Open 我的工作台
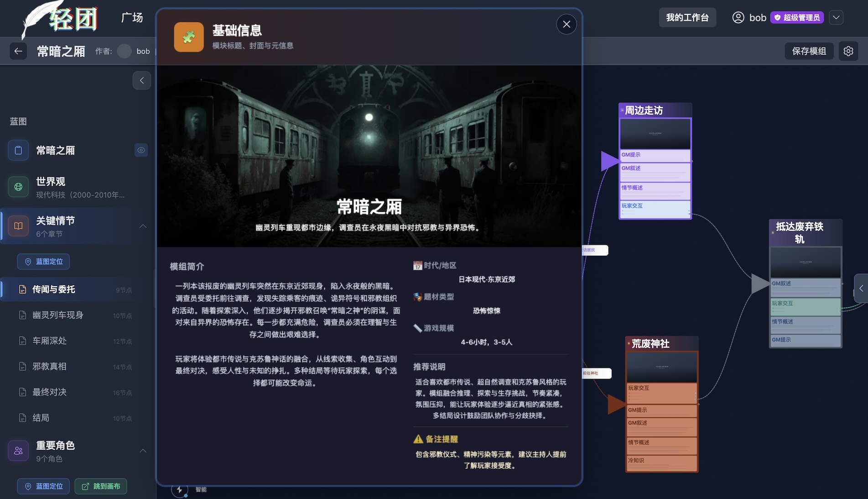868x499 pixels. pos(687,17)
